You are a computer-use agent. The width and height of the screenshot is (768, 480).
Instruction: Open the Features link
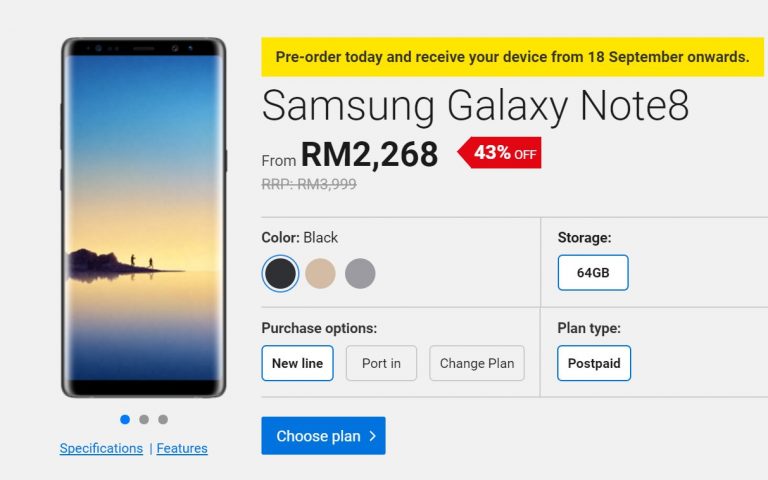pyautogui.click(x=182, y=448)
